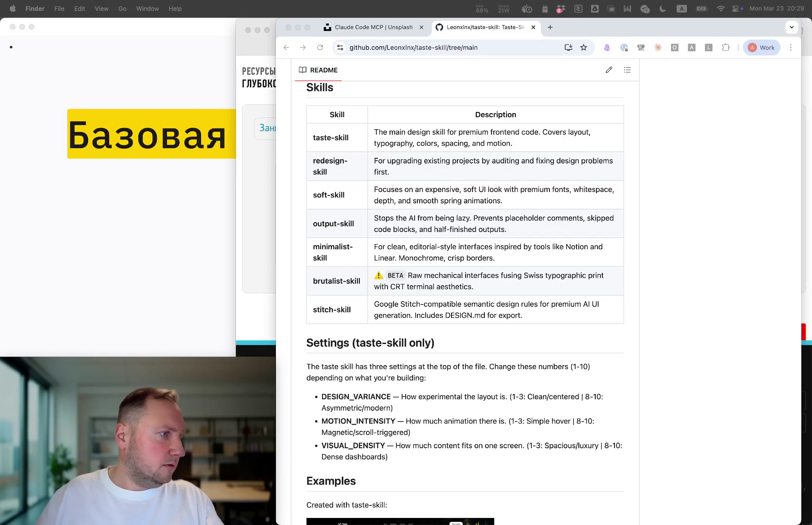Click the example preview image below 'Created with taste-skill'
The image size is (812, 525).
[400, 521]
